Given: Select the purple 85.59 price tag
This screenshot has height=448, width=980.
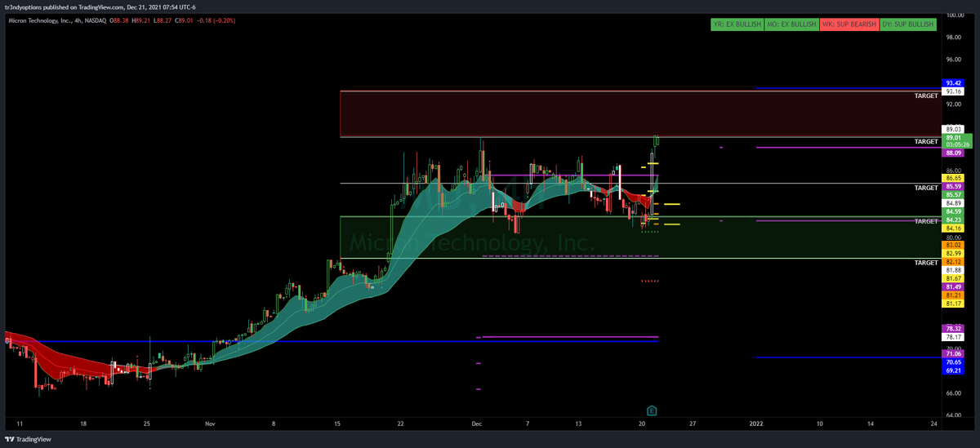Looking at the screenshot, I should pos(954,187).
